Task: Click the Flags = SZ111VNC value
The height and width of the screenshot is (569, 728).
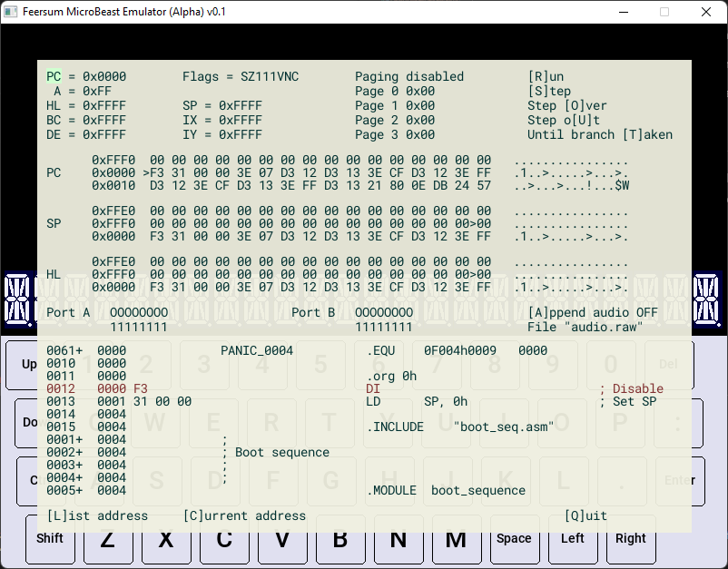Action: [x=241, y=76]
